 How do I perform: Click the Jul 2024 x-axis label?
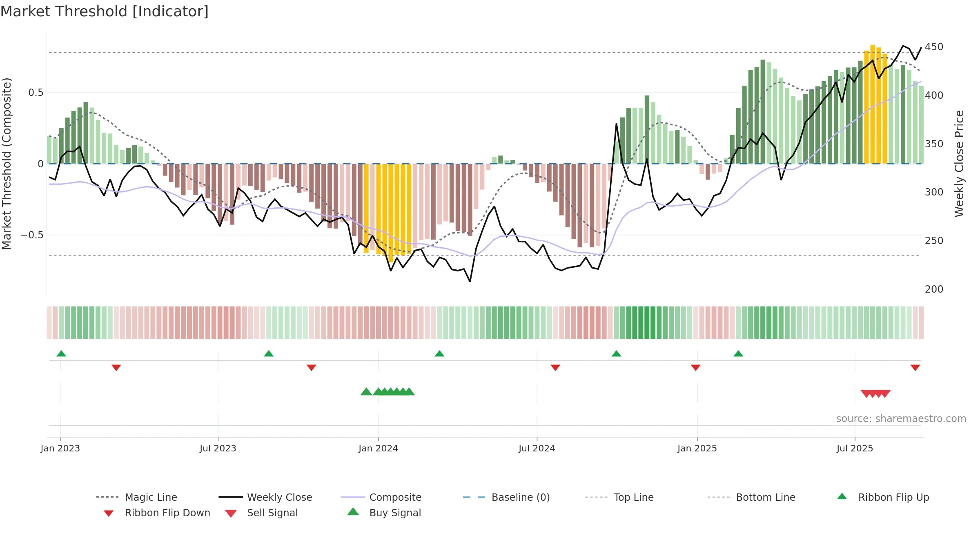coord(537,448)
